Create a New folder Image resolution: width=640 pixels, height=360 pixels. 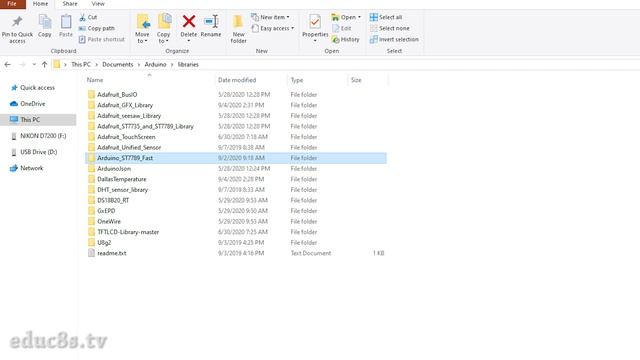tap(238, 29)
